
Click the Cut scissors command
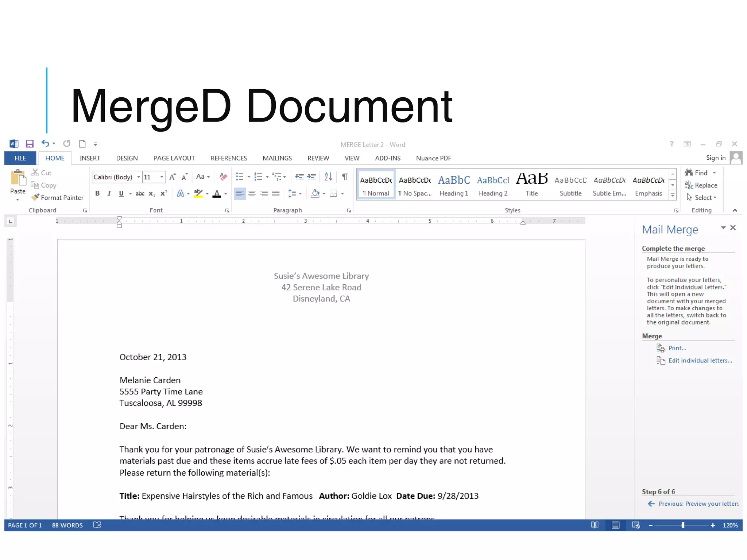coord(41,173)
